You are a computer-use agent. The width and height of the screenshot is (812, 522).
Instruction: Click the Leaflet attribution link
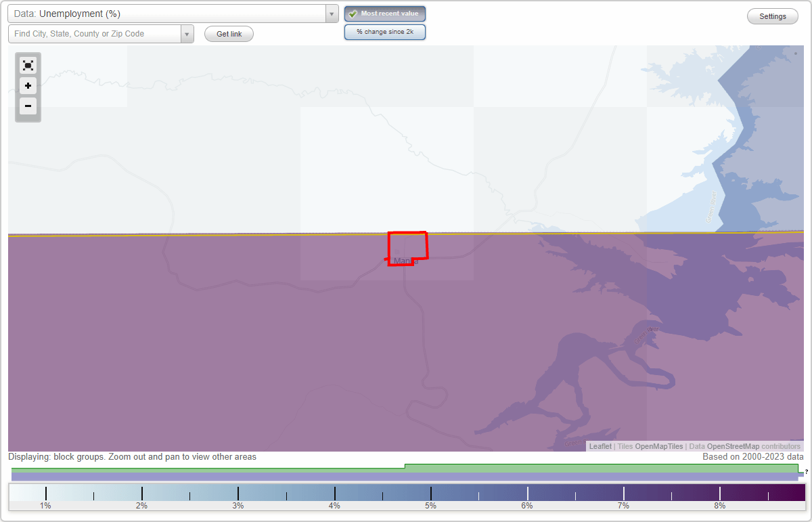click(600, 446)
